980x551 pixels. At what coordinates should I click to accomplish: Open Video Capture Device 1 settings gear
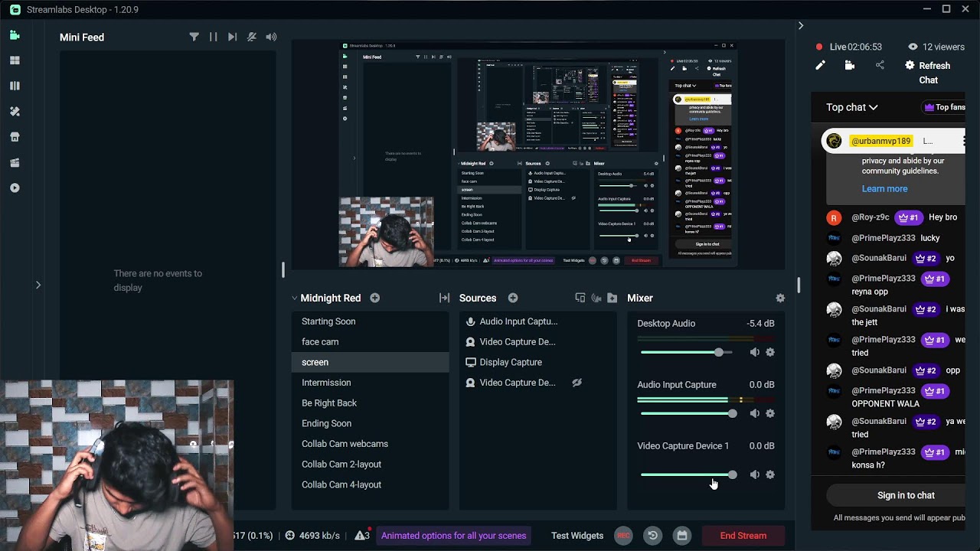pyautogui.click(x=770, y=474)
